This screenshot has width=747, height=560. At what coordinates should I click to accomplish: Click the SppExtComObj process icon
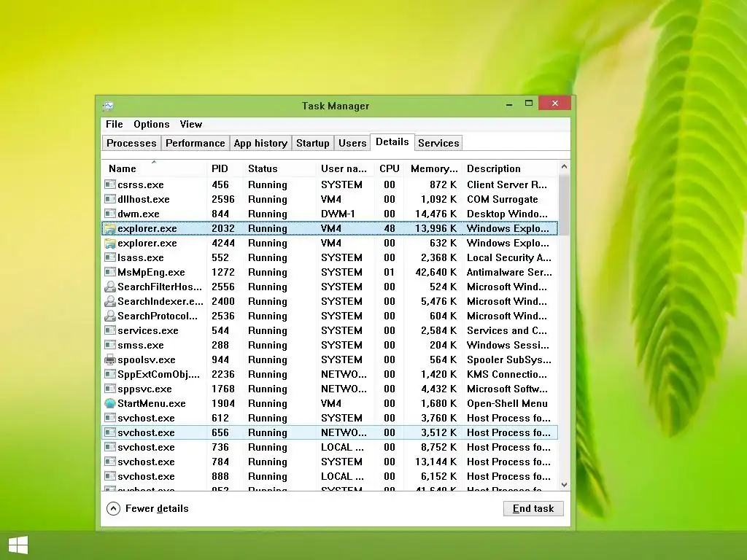tap(110, 374)
